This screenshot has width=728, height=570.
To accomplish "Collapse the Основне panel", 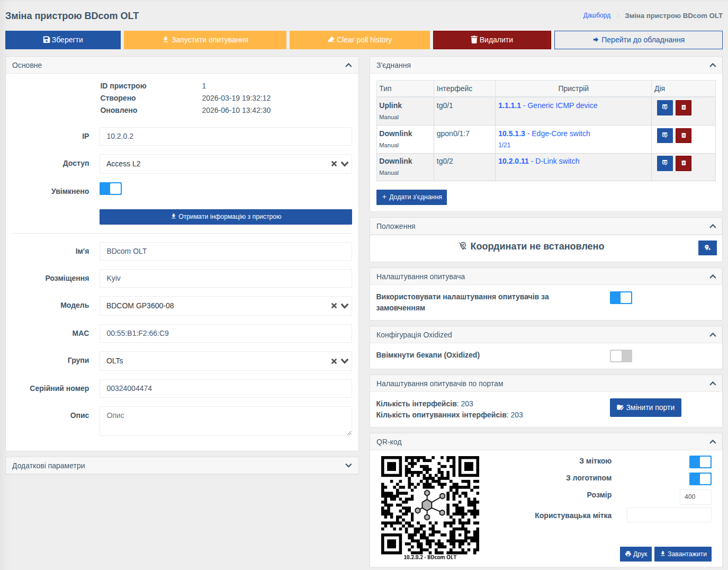I will [348, 65].
